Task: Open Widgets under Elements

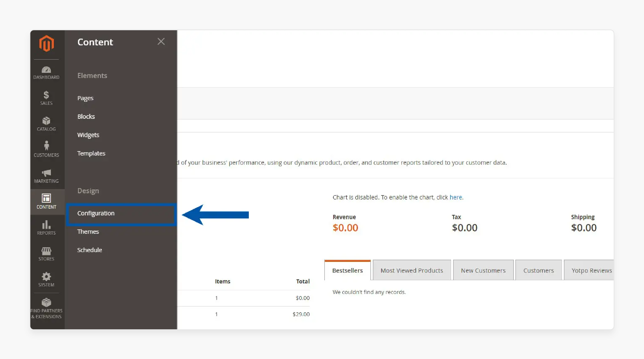Action: coord(88,135)
